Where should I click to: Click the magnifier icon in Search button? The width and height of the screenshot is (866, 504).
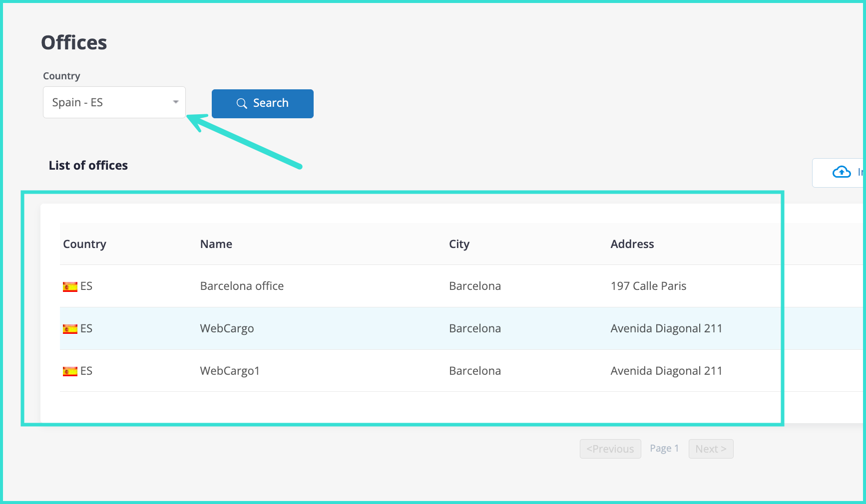(x=242, y=103)
